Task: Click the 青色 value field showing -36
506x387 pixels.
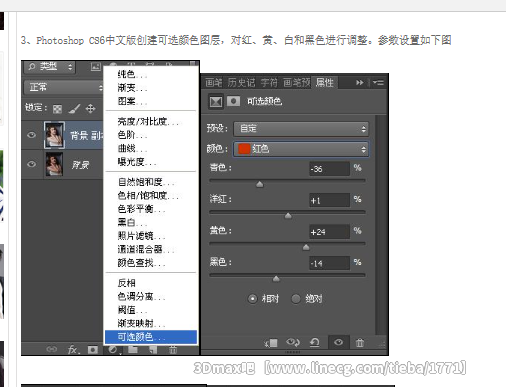Action: click(x=329, y=169)
